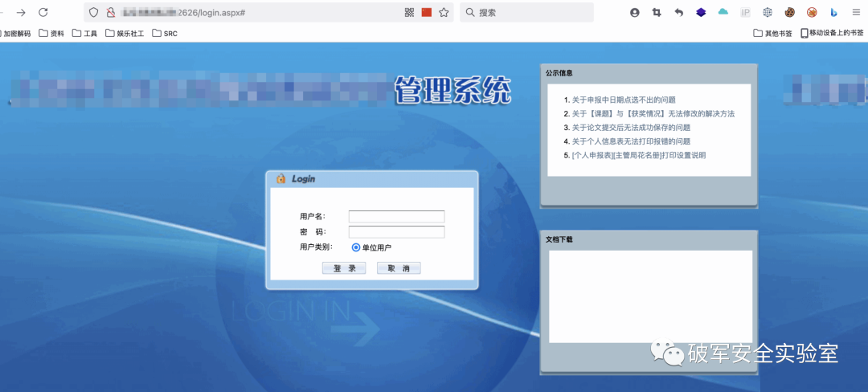Click the red flag icon in address bar
Viewport: 868px width, 392px height.
[426, 13]
